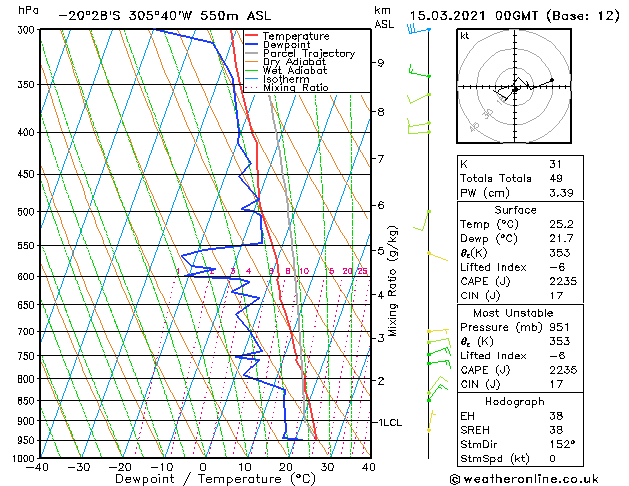Click the '9' km altitude label
The width and height of the screenshot is (629, 486).
tap(381, 63)
